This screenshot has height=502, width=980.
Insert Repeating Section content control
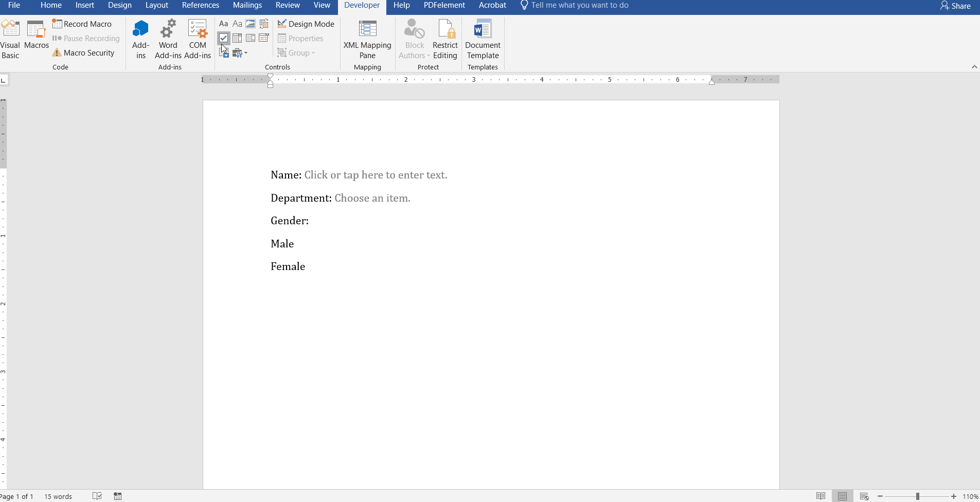(x=224, y=52)
